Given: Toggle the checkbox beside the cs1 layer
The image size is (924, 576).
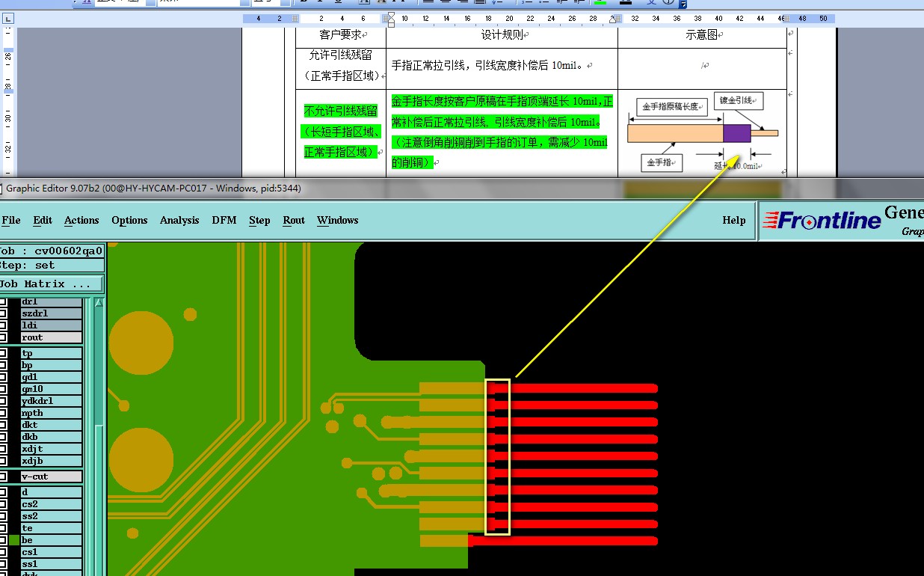Looking at the screenshot, I should click(3, 552).
